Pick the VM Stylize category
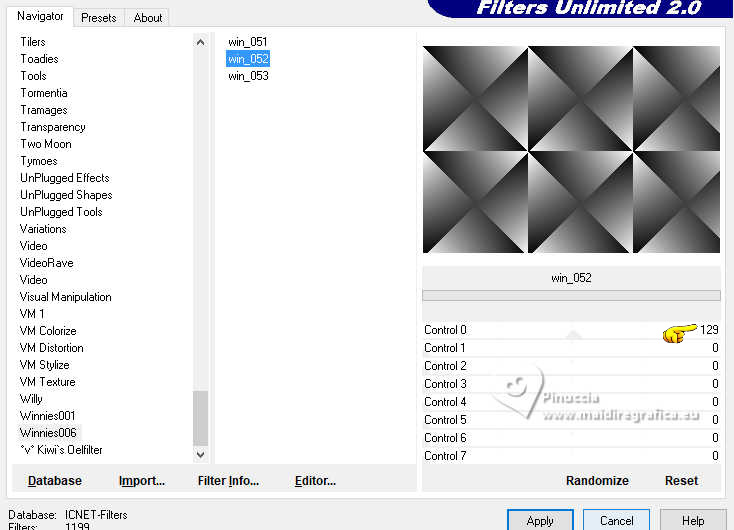This screenshot has height=530, width=734. click(x=44, y=365)
